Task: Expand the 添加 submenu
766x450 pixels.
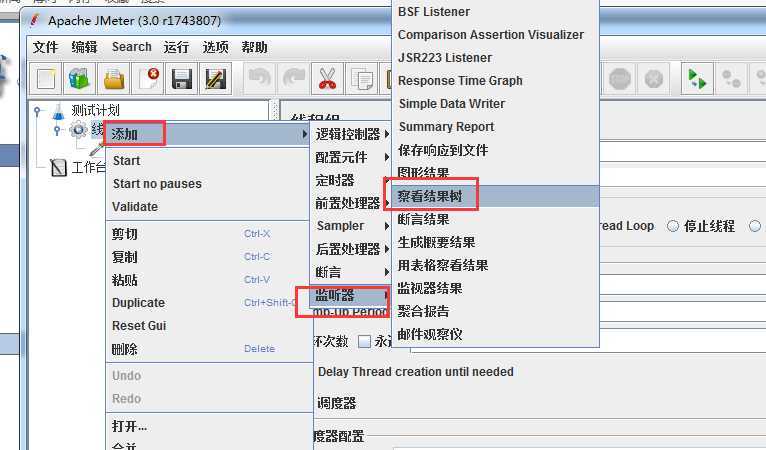Action: coord(208,134)
